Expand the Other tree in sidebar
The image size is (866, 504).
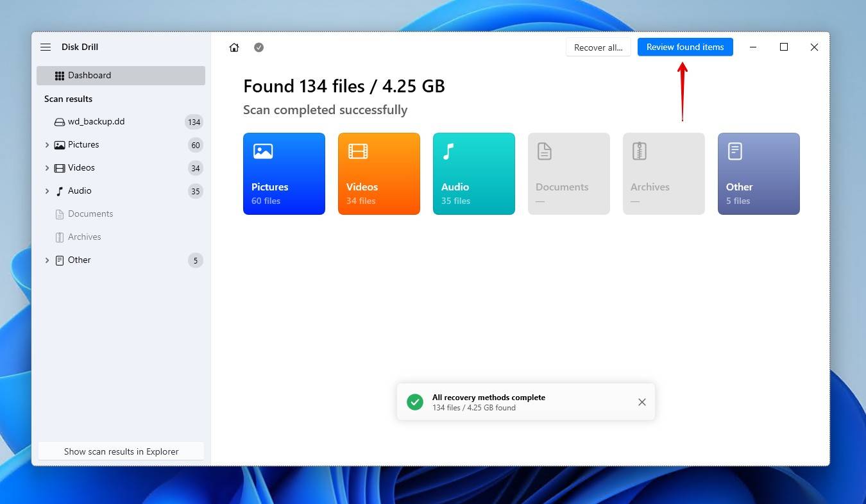pyautogui.click(x=47, y=260)
